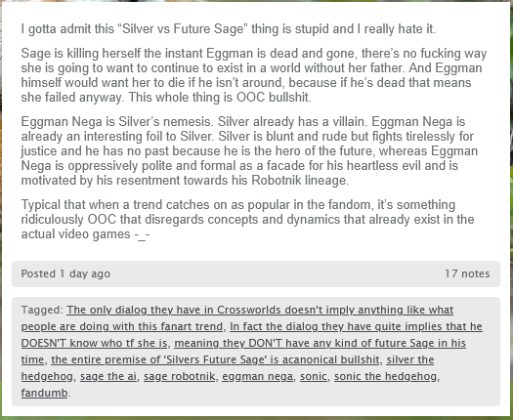The image size is (513, 420).
Task: Click the 'Tagged:' label
Action: point(42,310)
